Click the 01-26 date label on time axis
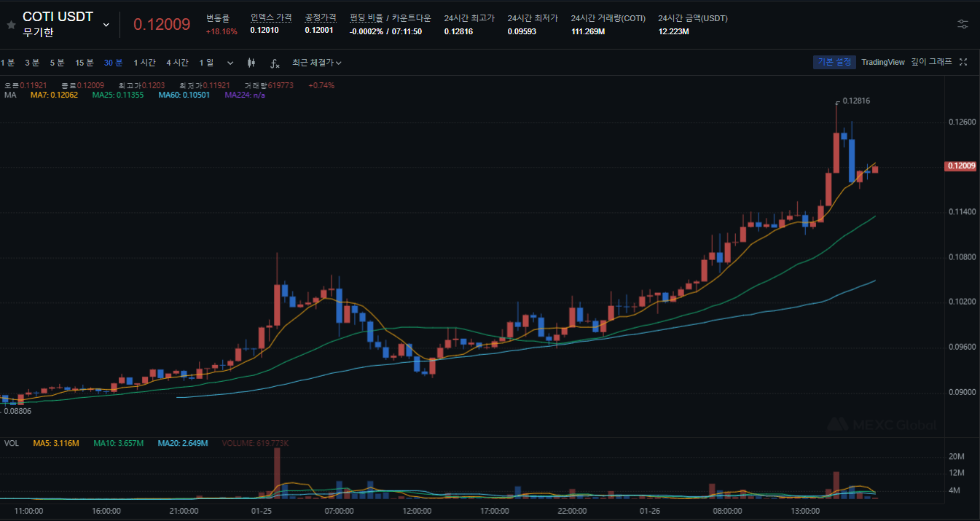This screenshot has width=980, height=521. tap(650, 511)
